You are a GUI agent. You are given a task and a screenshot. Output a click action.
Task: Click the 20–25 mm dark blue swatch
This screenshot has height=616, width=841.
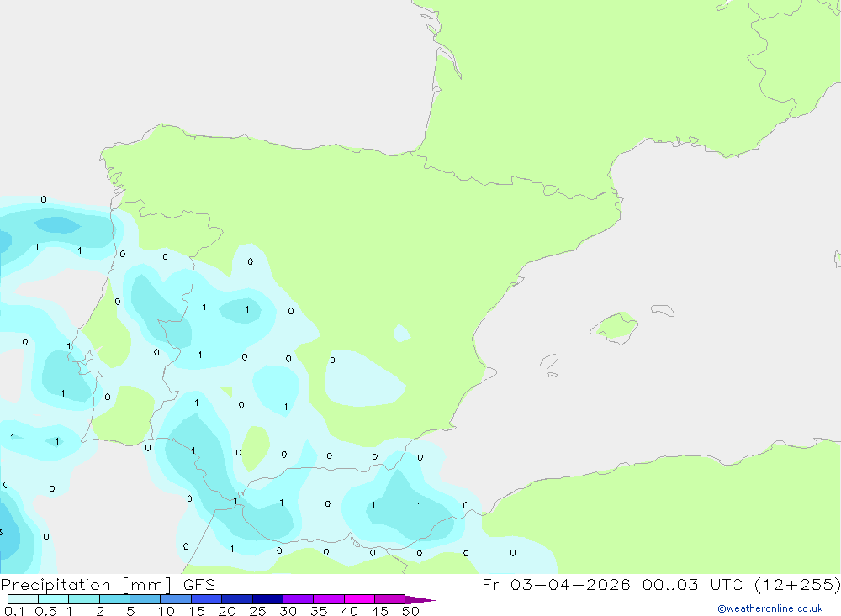tap(237, 599)
